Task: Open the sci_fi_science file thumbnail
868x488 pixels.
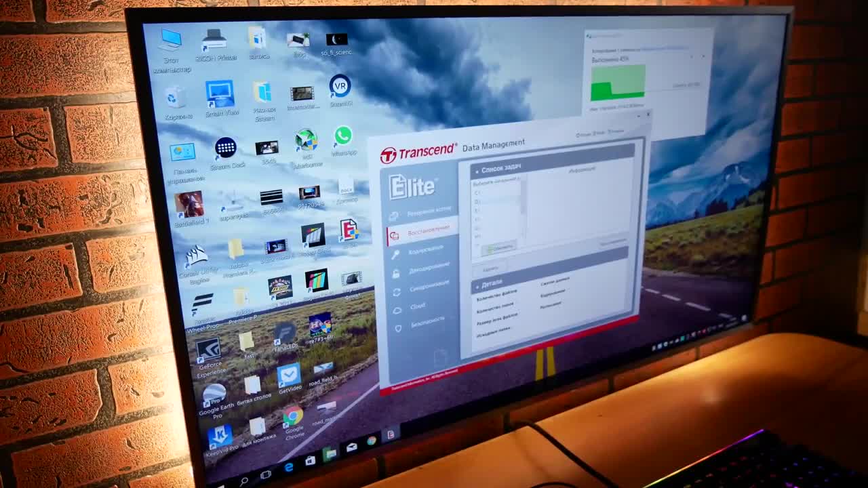Action: (337, 43)
